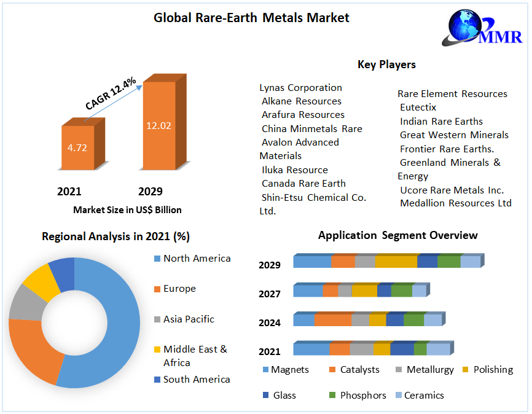Select the orange Catalysts section of the 2024 bar
Viewport: 532px width, 414px height.
(x=332, y=320)
